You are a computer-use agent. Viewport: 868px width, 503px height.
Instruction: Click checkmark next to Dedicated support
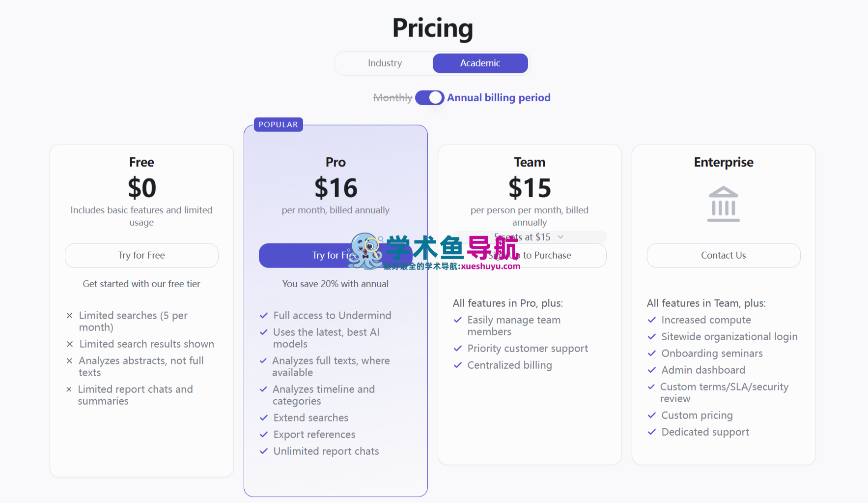coord(652,432)
